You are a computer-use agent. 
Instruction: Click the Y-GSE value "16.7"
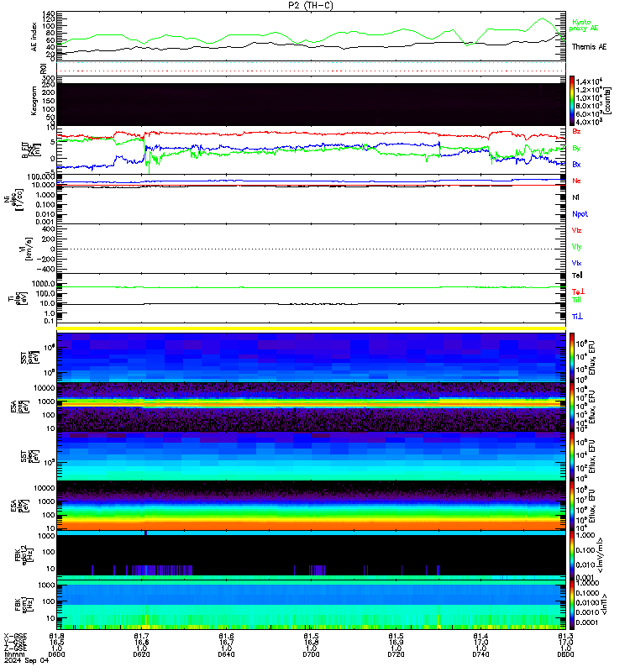point(226,643)
